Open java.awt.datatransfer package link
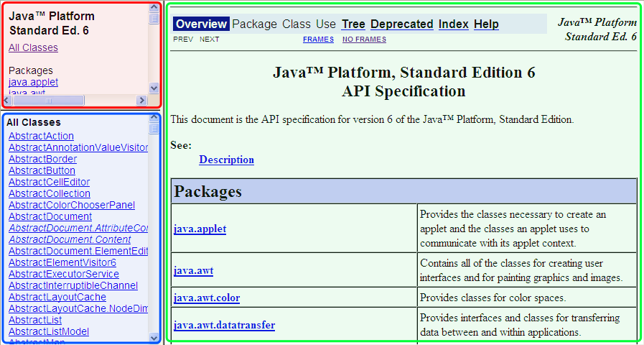 [224, 326]
